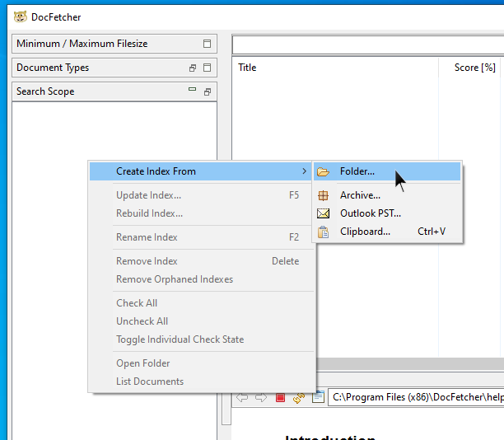This screenshot has height=440, width=504.
Task: Click the preview back arrow icon
Action: click(x=242, y=397)
